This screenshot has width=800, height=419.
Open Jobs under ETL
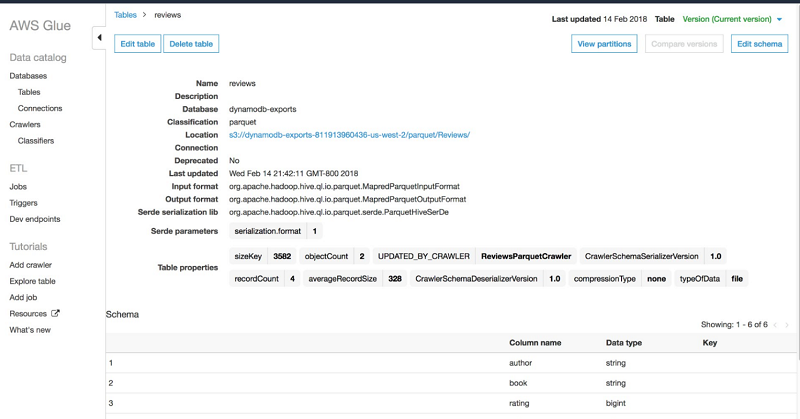click(18, 187)
